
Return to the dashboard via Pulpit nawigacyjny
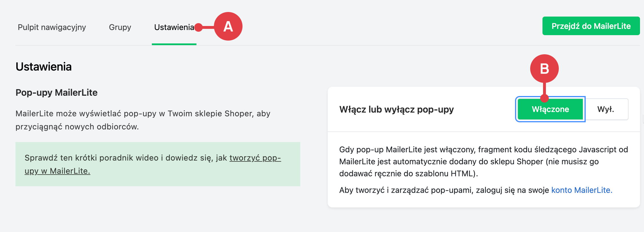[52, 27]
